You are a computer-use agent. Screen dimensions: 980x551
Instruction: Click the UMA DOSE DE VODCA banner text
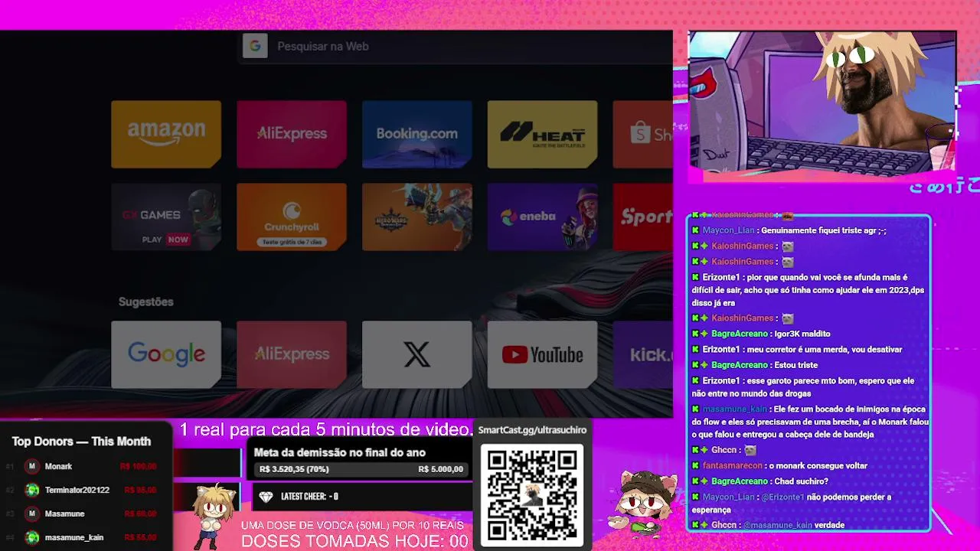tap(352, 525)
